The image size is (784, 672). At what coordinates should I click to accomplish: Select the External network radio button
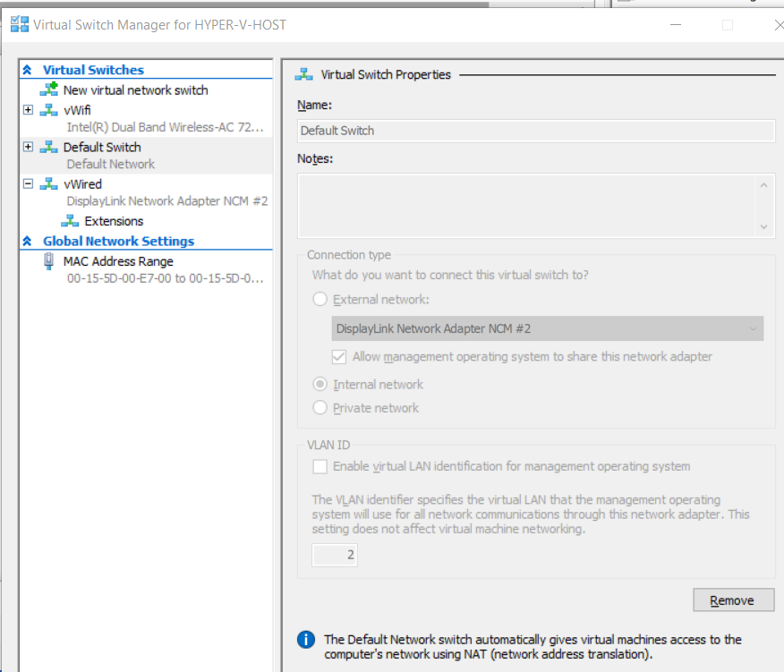(x=320, y=300)
